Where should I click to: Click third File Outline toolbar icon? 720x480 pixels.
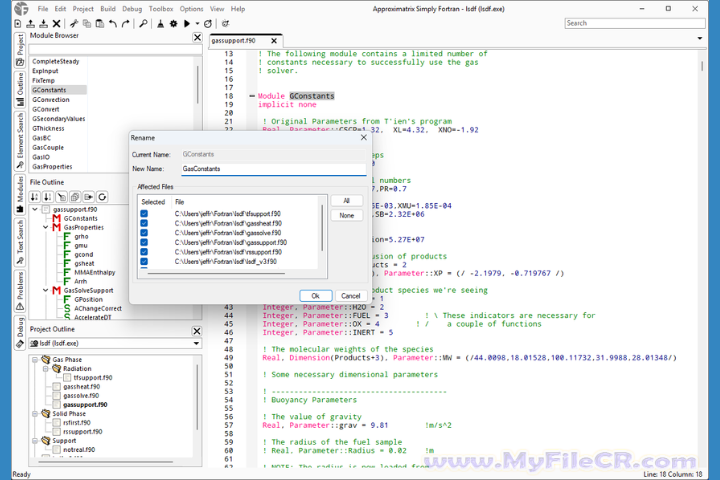coord(62,197)
